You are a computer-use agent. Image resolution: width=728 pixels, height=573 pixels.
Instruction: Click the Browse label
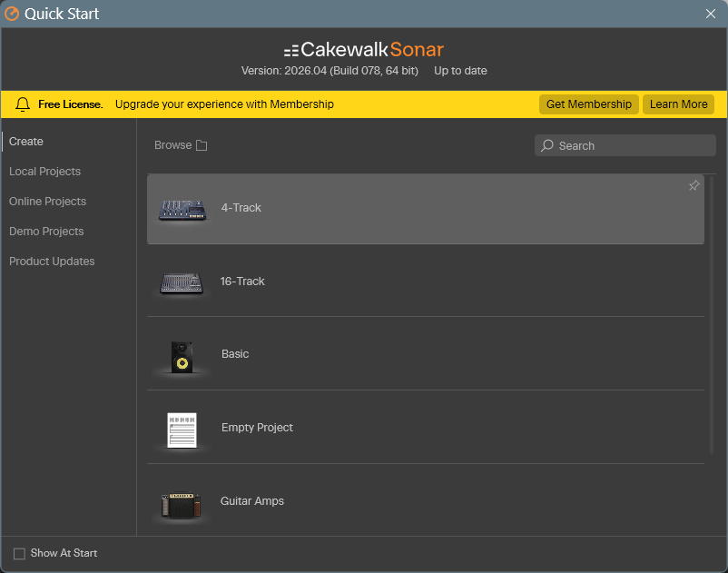click(x=172, y=145)
